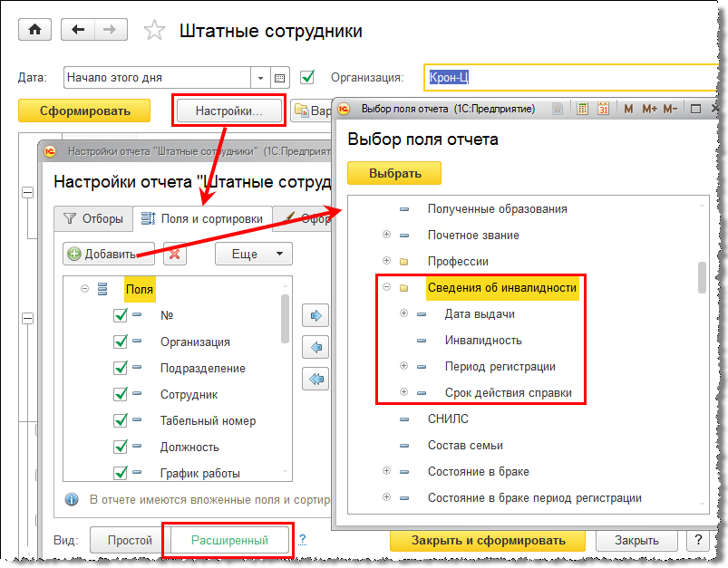The width and height of the screenshot is (728, 568).
Task: Select Полученные образования field
Action: (497, 209)
